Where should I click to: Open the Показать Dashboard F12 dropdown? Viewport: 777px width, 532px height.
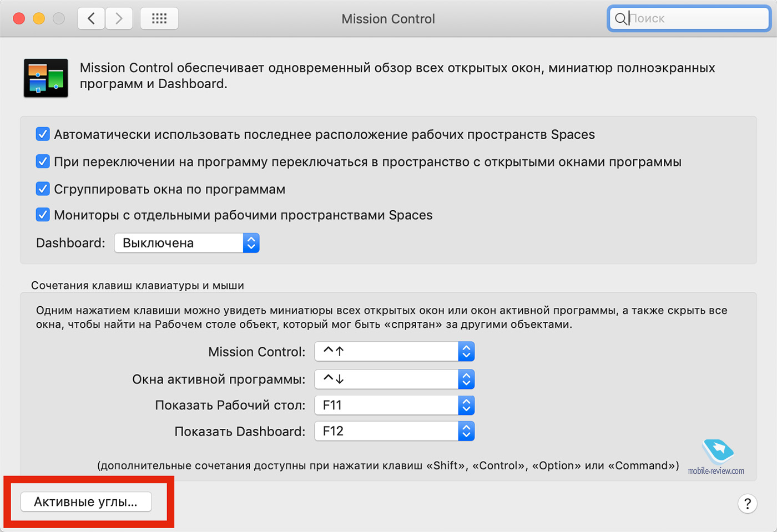pos(395,432)
